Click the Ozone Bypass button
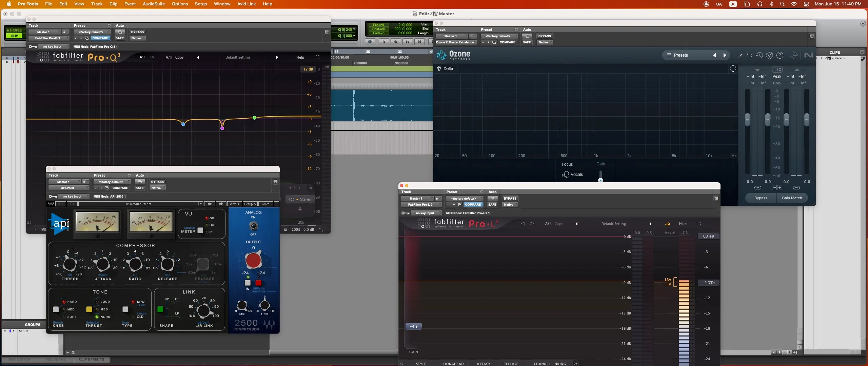This screenshot has width=868, height=366. click(x=761, y=198)
